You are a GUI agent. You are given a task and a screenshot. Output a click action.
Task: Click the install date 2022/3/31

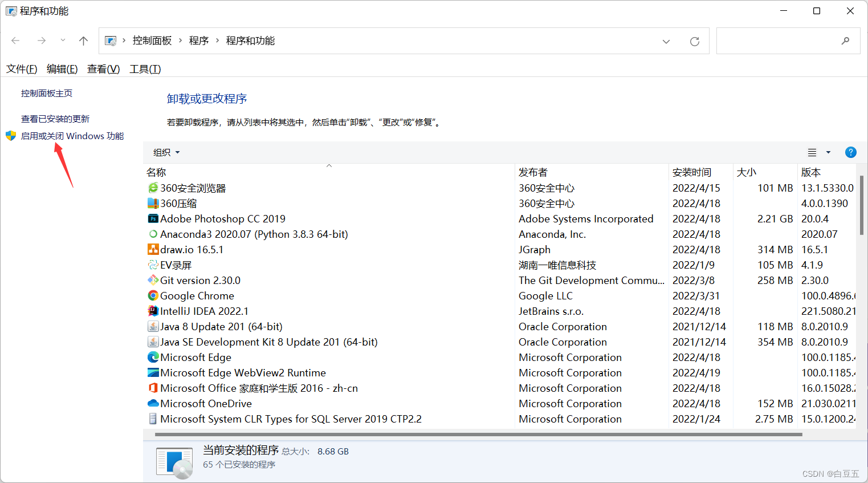pos(696,295)
